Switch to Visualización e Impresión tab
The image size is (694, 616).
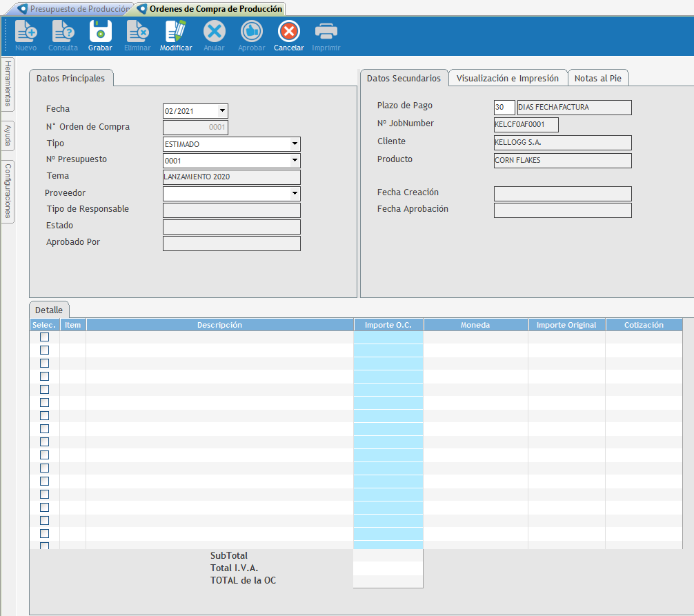[508, 79]
